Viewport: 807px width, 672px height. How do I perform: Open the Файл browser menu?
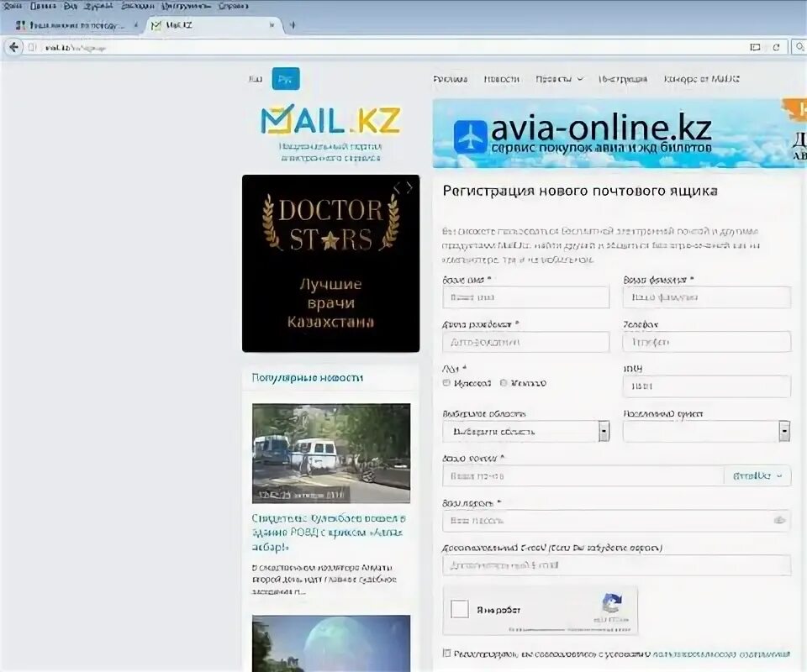tap(13, 6)
